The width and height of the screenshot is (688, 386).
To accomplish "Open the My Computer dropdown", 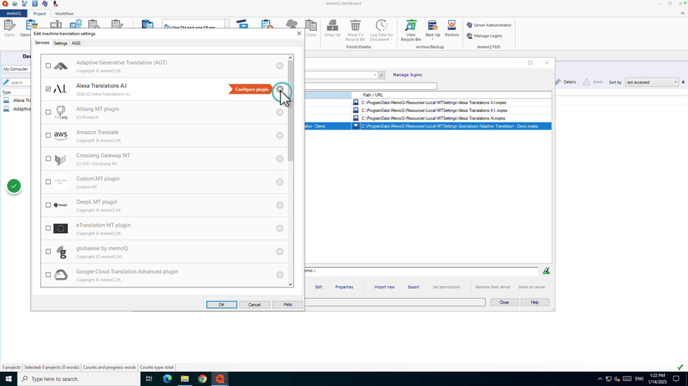I will [16, 69].
